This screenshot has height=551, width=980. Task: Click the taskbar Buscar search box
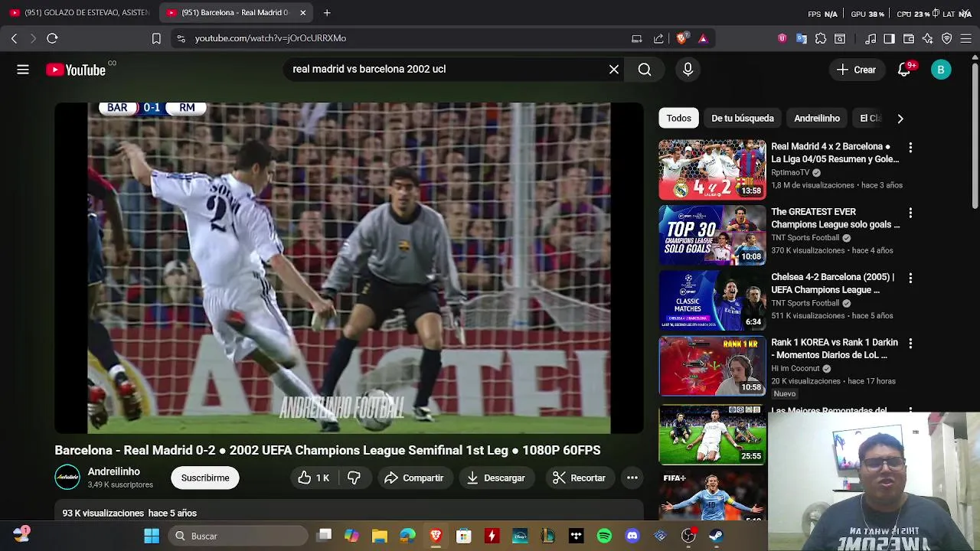[237, 536]
